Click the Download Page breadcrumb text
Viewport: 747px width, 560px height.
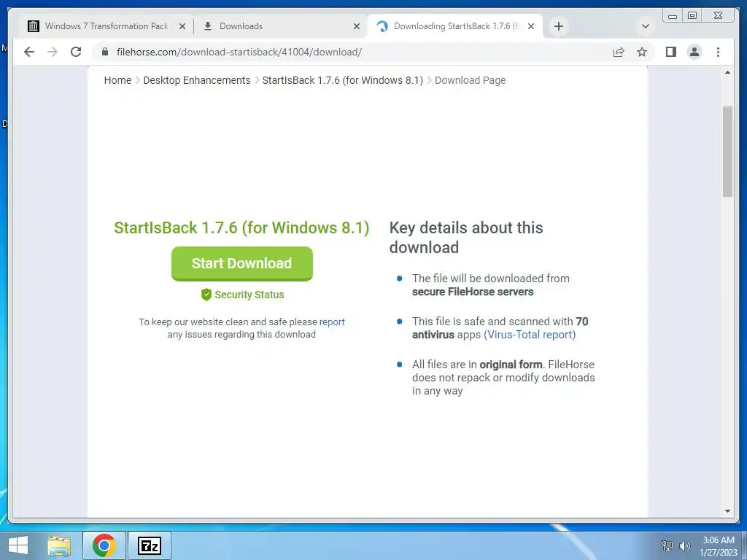click(x=471, y=80)
